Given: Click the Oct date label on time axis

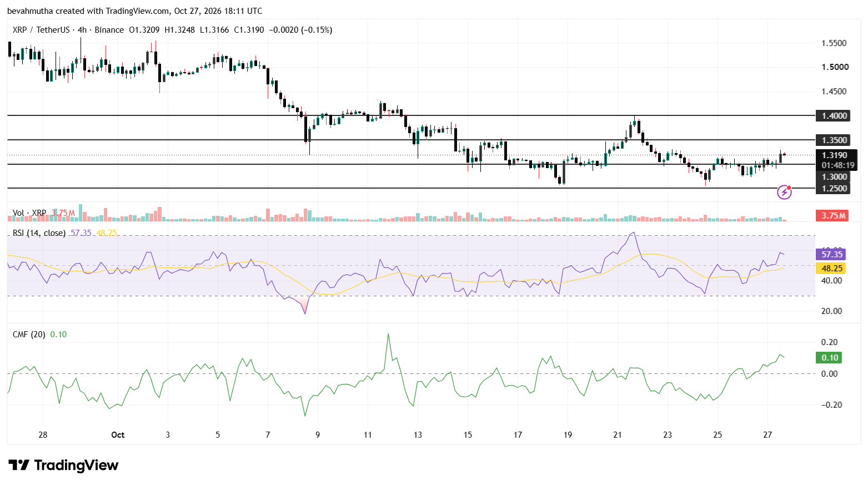Looking at the screenshot, I should 118,435.
